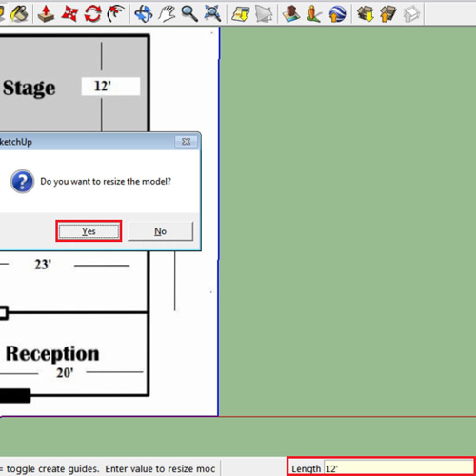This screenshot has height=476, width=476.
Task: Click the Share Model icon
Action: click(x=388, y=13)
